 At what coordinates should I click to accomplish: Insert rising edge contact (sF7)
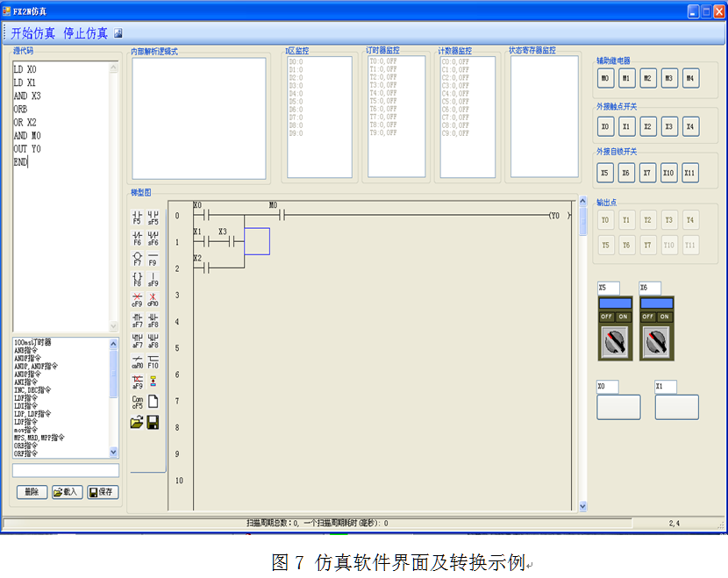point(137,320)
